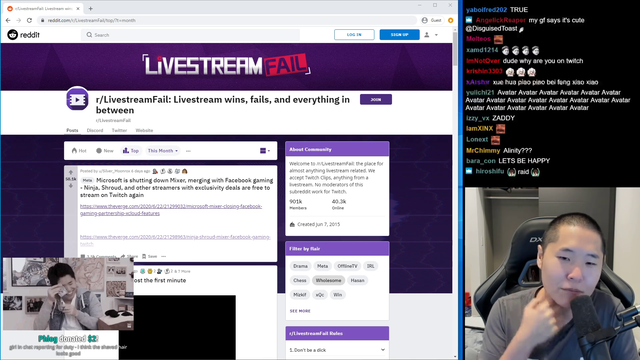This screenshot has height=360, width=640.
Task: Click the Reddit search field
Action: tap(190, 35)
